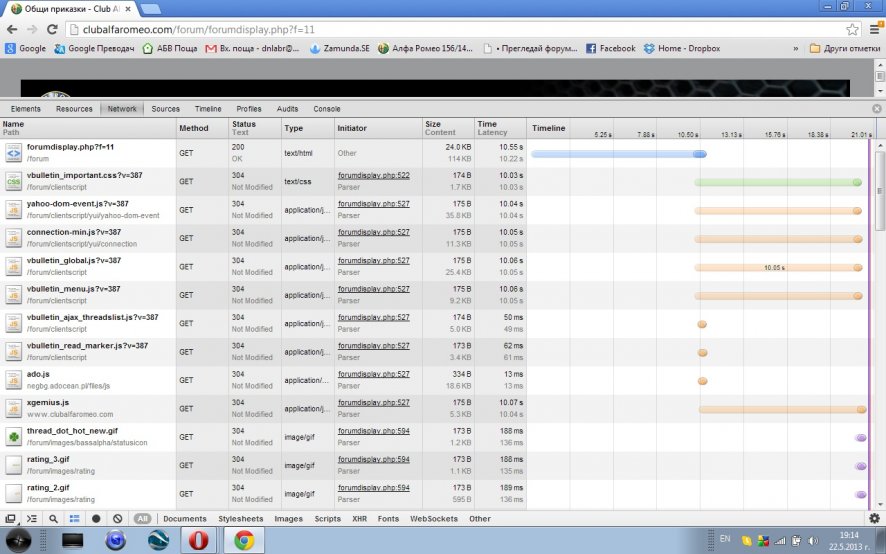Open forumdisplay.php:522 initiator link
This screenshot has height=554, width=886.
[x=373, y=175]
